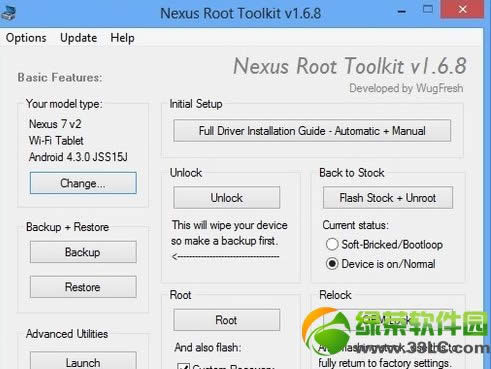Click the 'And also flash:' label

pos(207,347)
